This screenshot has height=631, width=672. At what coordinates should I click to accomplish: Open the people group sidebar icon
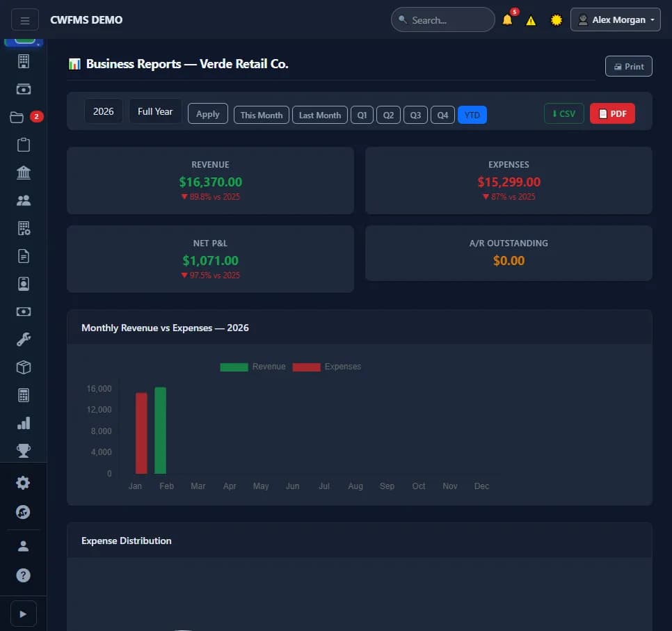[x=24, y=200]
